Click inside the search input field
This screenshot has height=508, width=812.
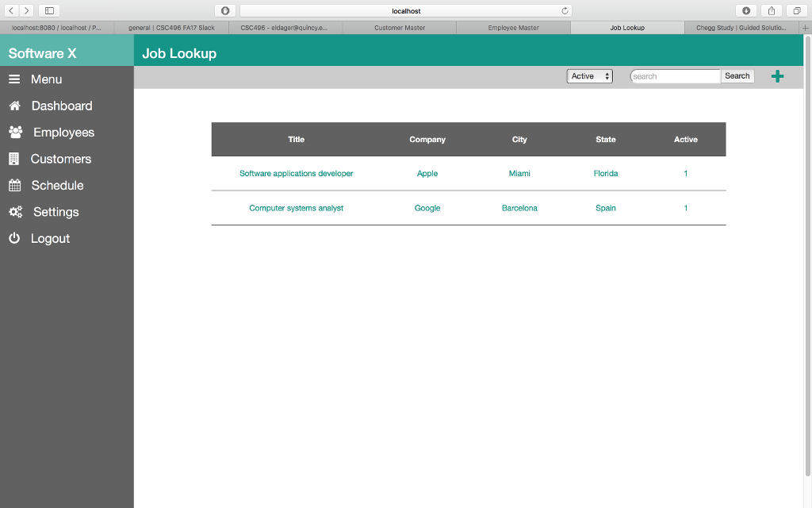click(x=674, y=75)
